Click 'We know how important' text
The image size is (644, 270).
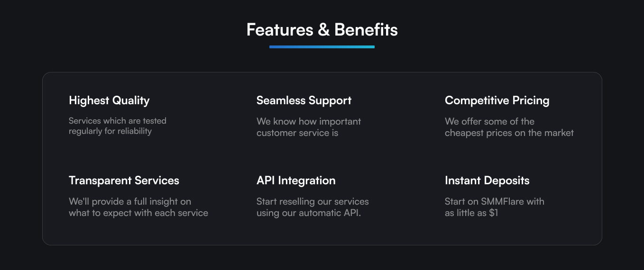309,121
